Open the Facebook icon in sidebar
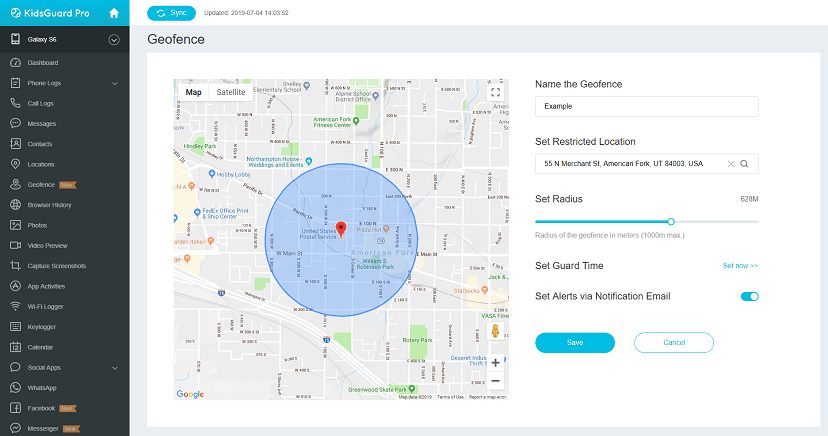Image resolution: width=828 pixels, height=436 pixels. [15, 408]
